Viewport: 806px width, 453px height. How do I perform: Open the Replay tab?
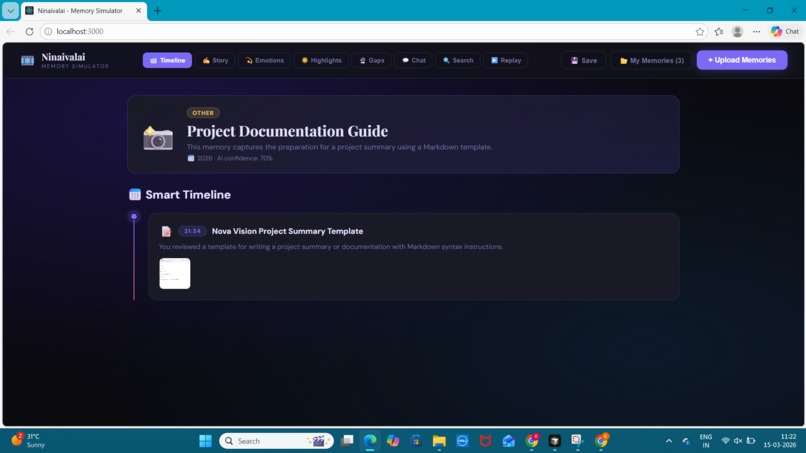pyautogui.click(x=506, y=60)
